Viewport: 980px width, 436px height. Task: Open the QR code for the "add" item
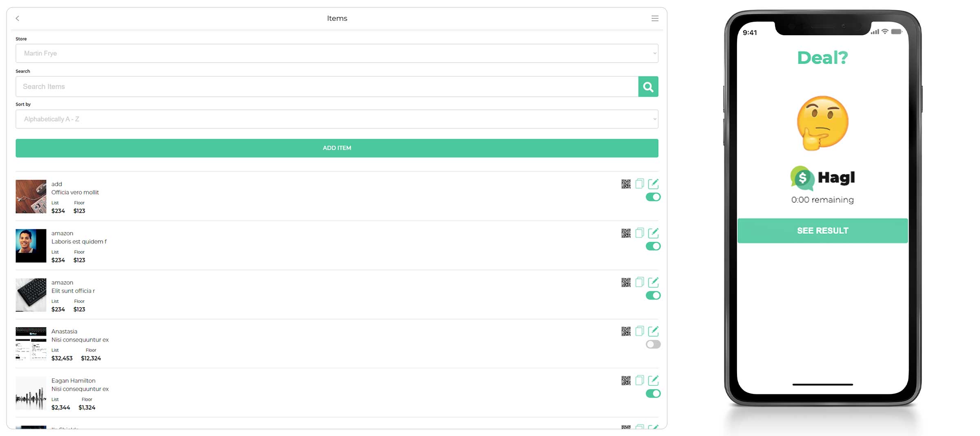point(626,183)
